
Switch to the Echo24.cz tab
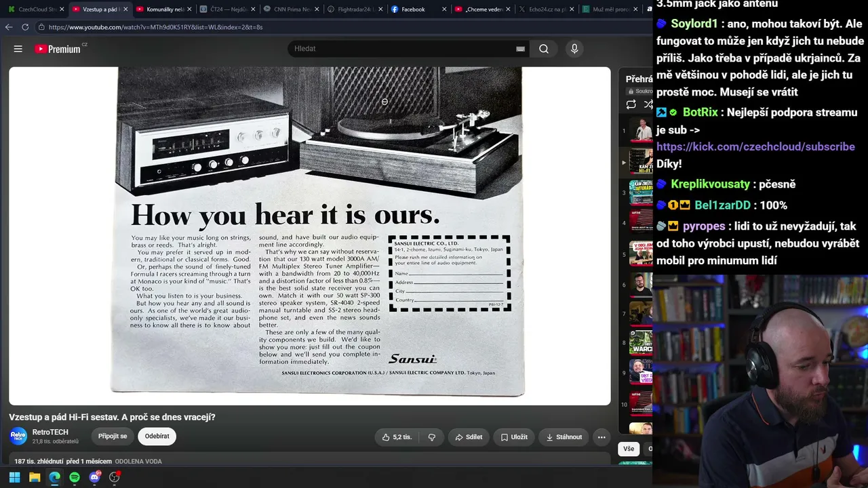coord(545,9)
